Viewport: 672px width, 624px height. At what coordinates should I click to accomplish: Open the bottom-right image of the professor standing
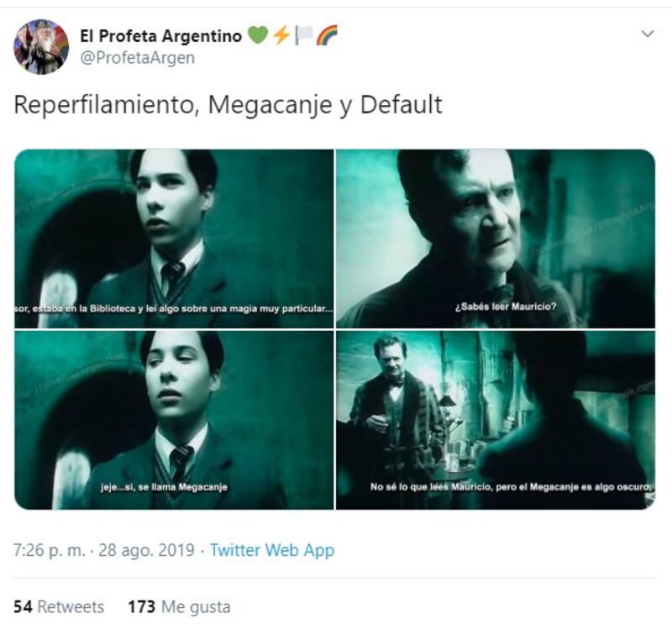496,419
